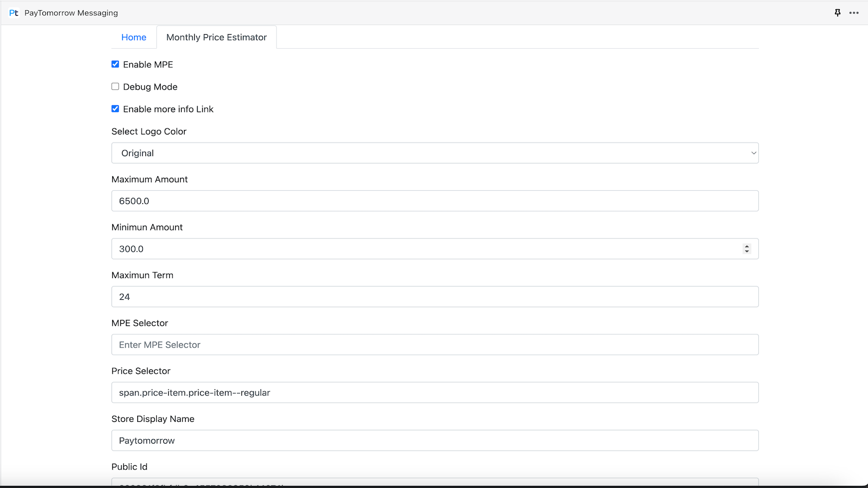
Task: Click the empty MPE Selector field
Action: click(x=435, y=345)
